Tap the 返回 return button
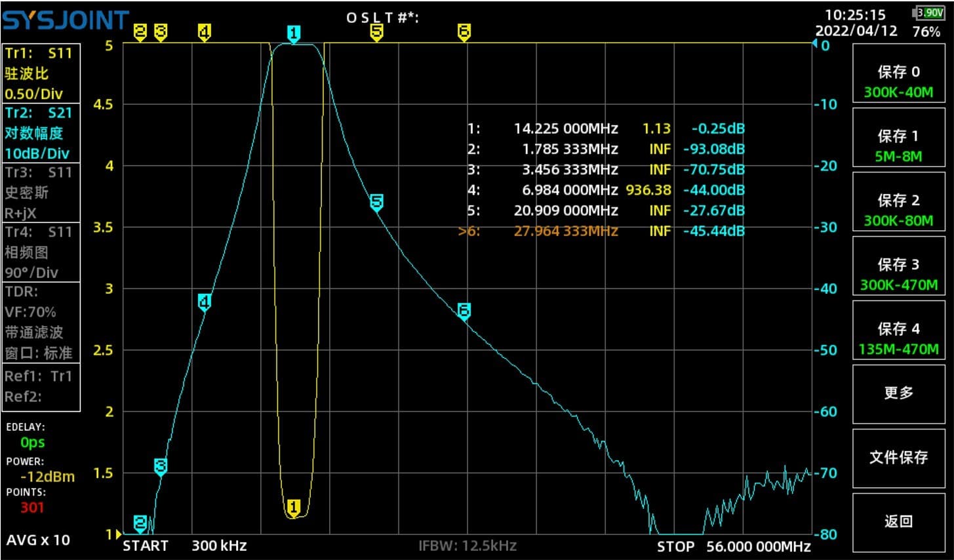954x560 pixels. point(898,521)
